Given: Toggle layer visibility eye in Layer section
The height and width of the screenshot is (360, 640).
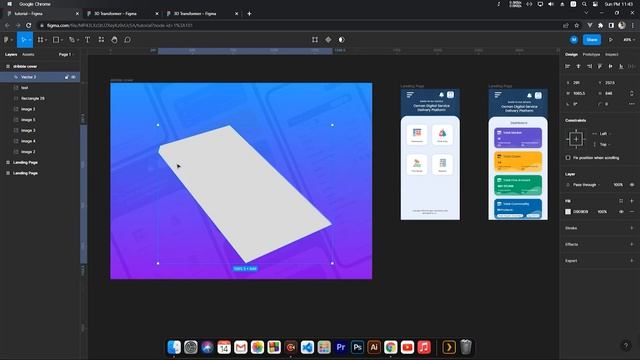Looking at the screenshot, I should (x=632, y=185).
